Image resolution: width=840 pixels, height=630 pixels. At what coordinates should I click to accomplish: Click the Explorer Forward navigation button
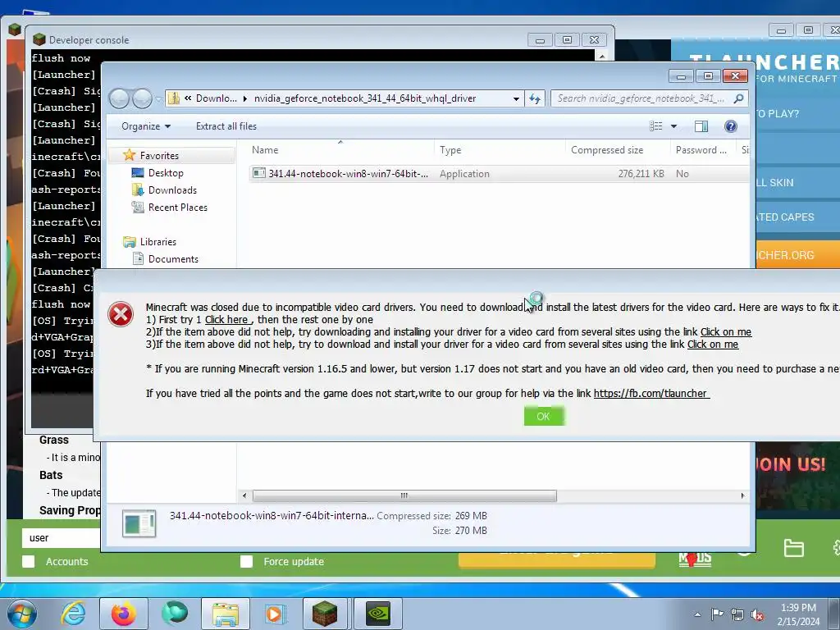(142, 98)
